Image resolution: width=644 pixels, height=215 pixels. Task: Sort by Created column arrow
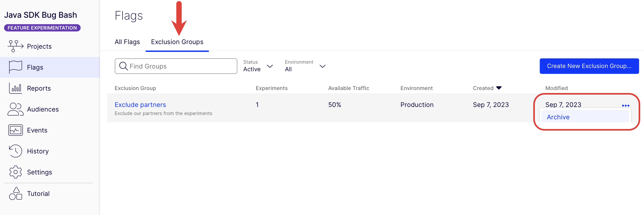tap(499, 88)
